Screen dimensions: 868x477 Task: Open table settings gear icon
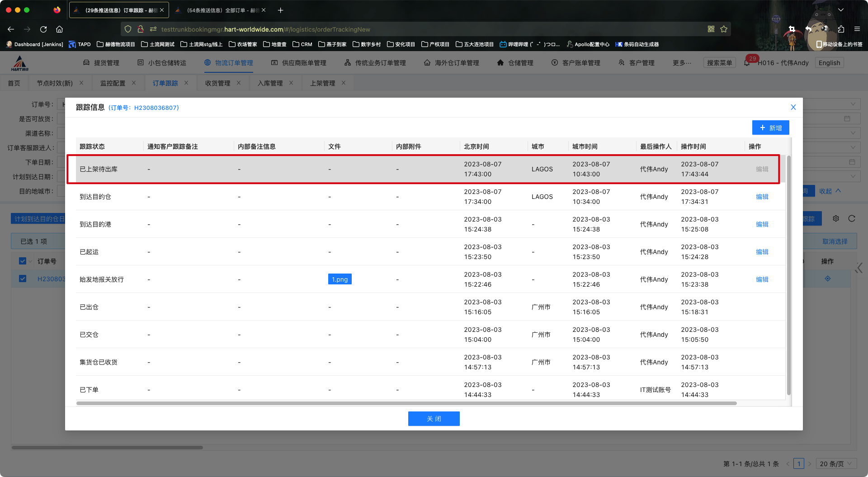[836, 218]
